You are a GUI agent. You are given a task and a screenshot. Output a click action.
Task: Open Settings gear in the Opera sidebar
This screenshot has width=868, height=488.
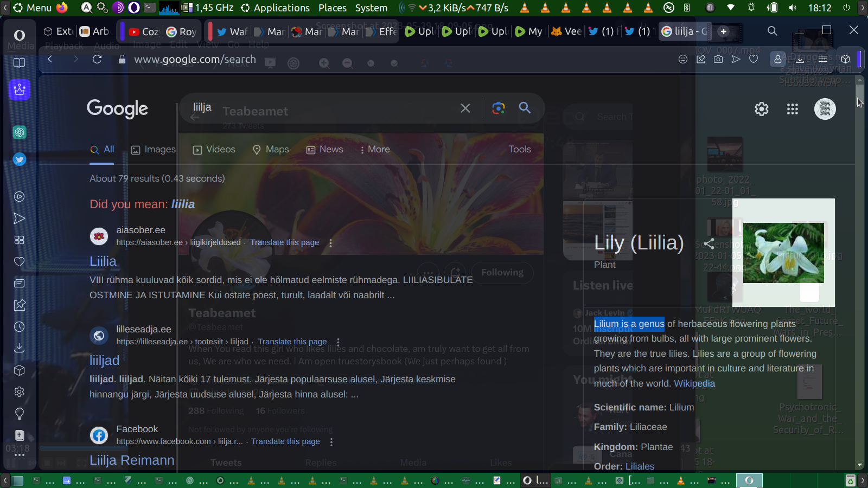click(x=20, y=391)
